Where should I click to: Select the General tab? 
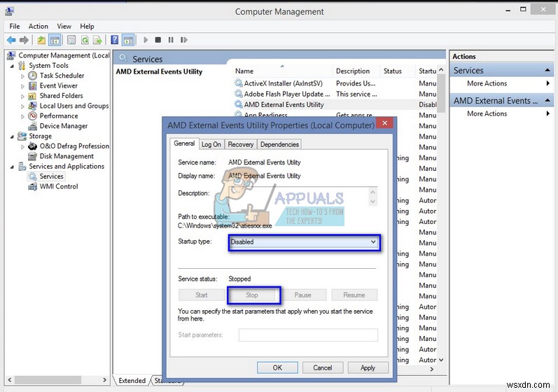[x=184, y=143]
